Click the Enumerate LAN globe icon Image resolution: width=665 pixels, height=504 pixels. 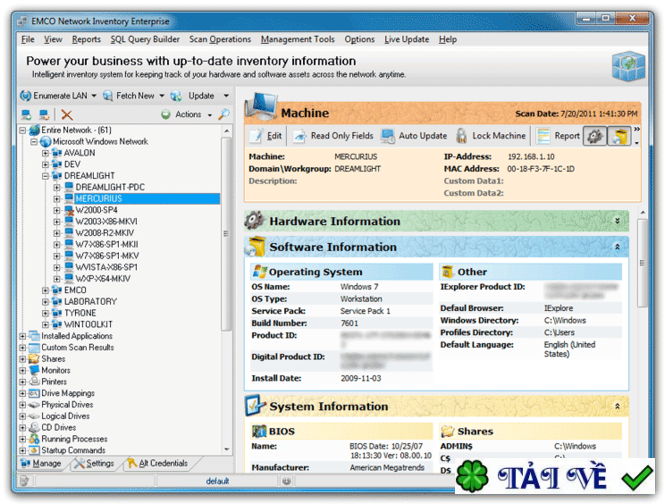pyautogui.click(x=25, y=96)
